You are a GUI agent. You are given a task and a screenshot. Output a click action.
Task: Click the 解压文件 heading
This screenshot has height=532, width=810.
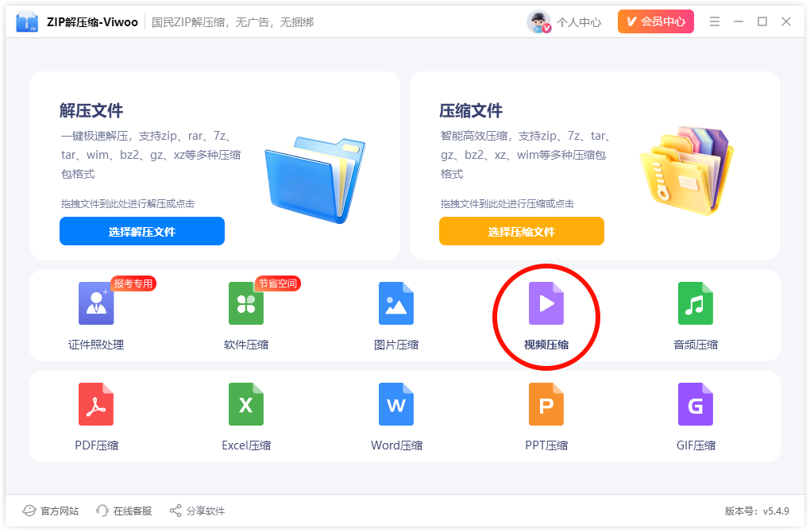tap(91, 110)
